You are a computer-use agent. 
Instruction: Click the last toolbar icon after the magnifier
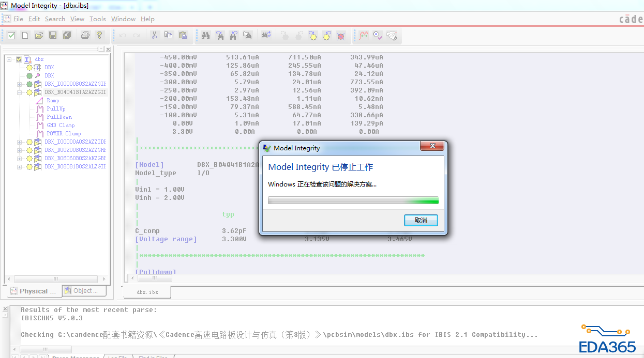[x=392, y=36]
